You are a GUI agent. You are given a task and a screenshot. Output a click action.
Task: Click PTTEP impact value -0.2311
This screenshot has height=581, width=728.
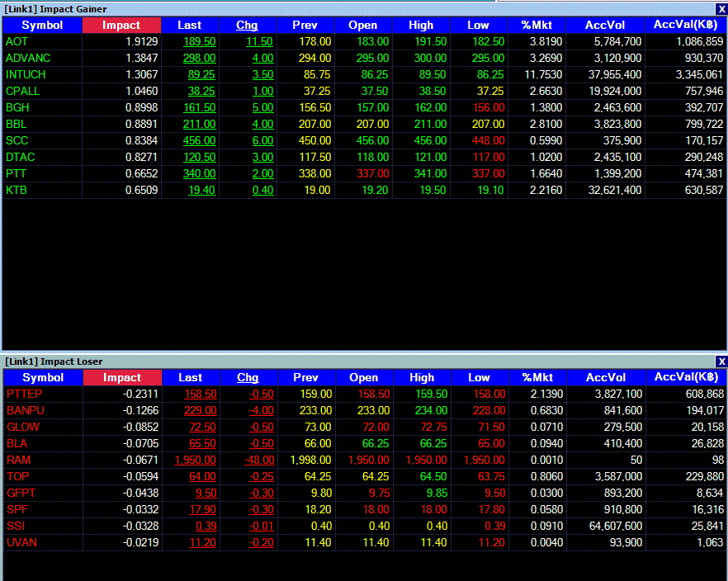[x=140, y=394]
